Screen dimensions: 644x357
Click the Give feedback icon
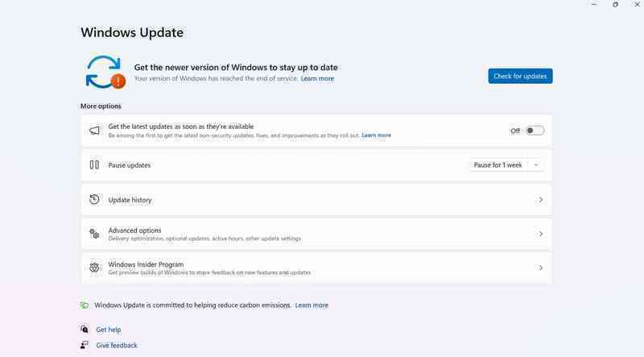(x=85, y=345)
